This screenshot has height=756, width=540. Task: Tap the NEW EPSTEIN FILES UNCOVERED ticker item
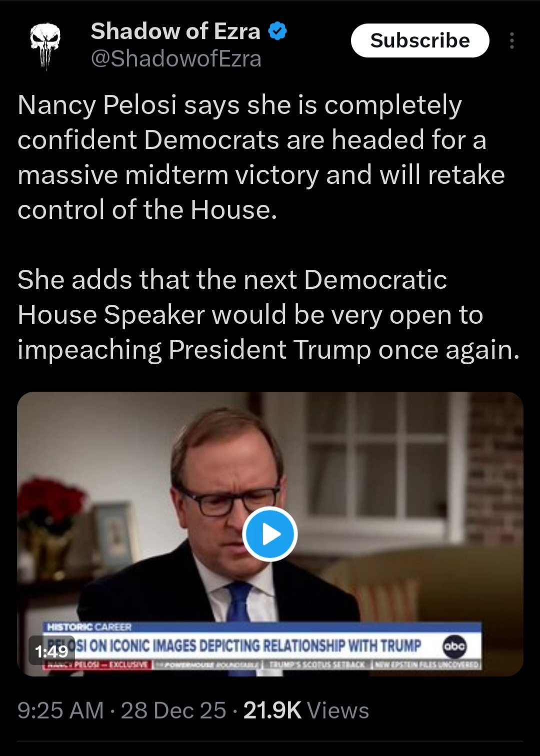(x=426, y=665)
